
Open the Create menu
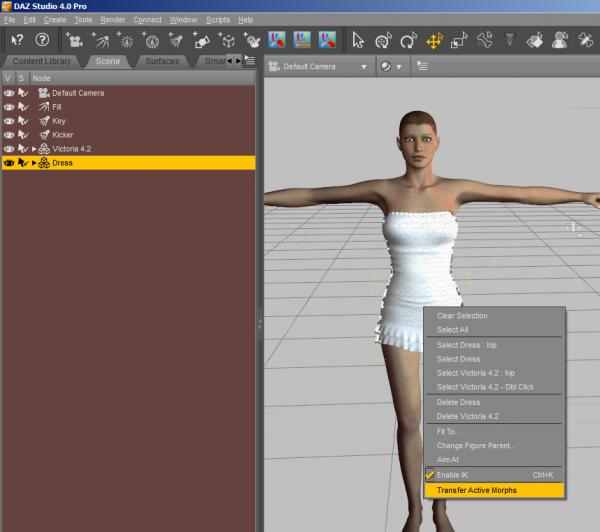click(55, 20)
